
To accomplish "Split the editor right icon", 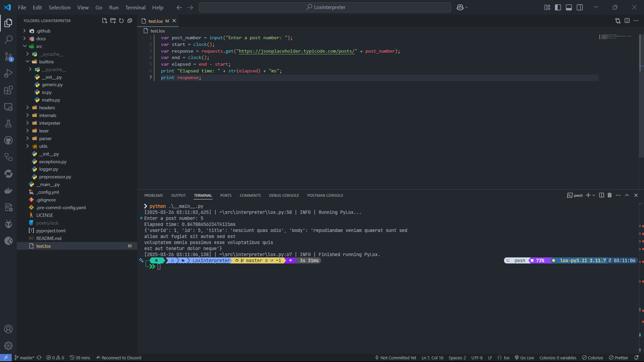I will point(627,21).
